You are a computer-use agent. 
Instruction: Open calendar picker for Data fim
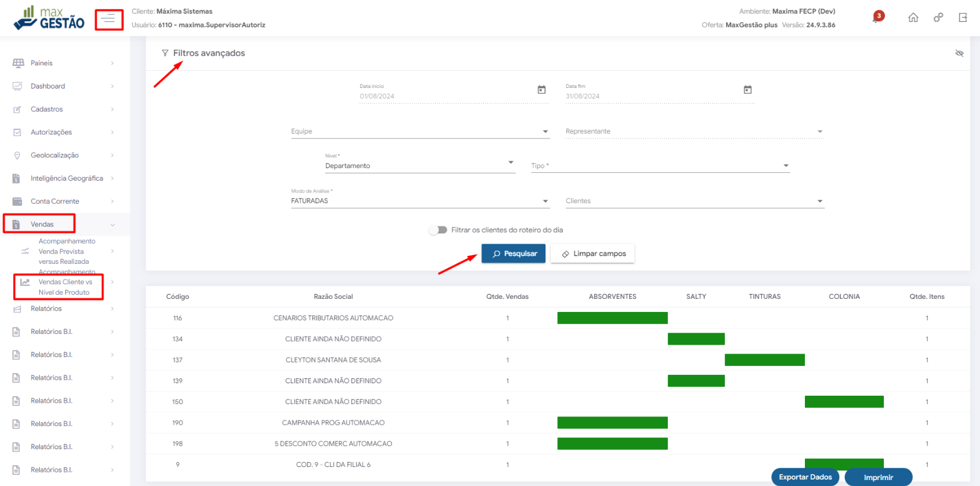click(747, 90)
